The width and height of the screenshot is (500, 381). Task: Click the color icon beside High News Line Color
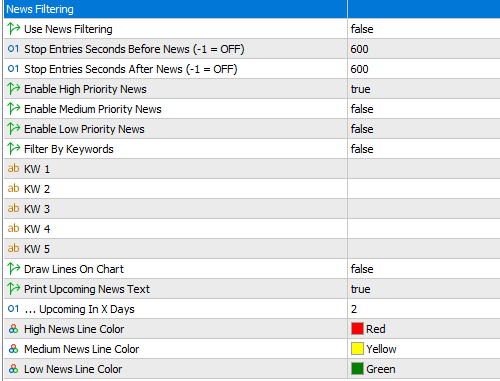13,329
